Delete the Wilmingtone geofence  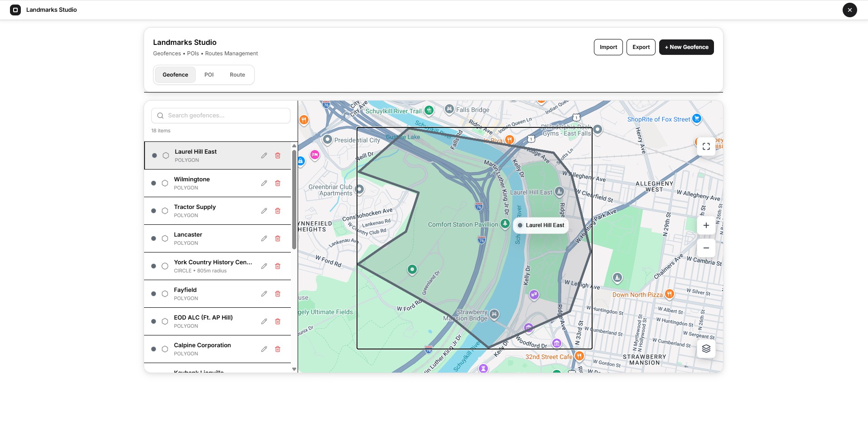278,183
